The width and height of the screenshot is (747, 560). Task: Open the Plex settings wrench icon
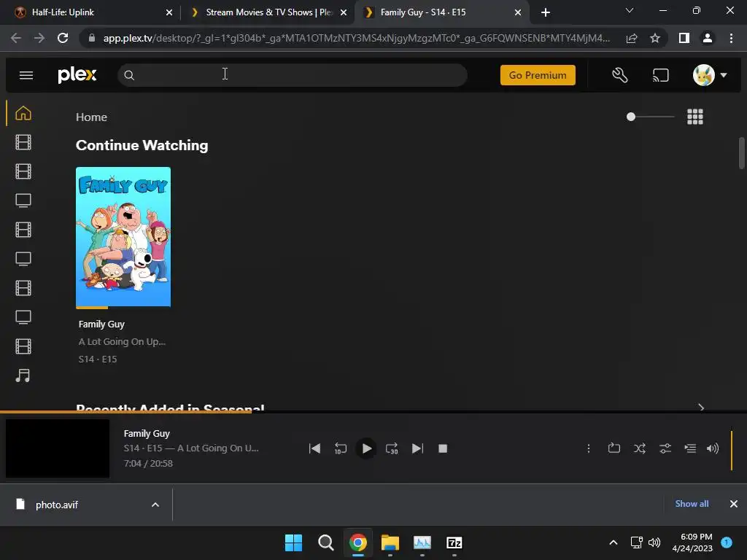(x=620, y=75)
